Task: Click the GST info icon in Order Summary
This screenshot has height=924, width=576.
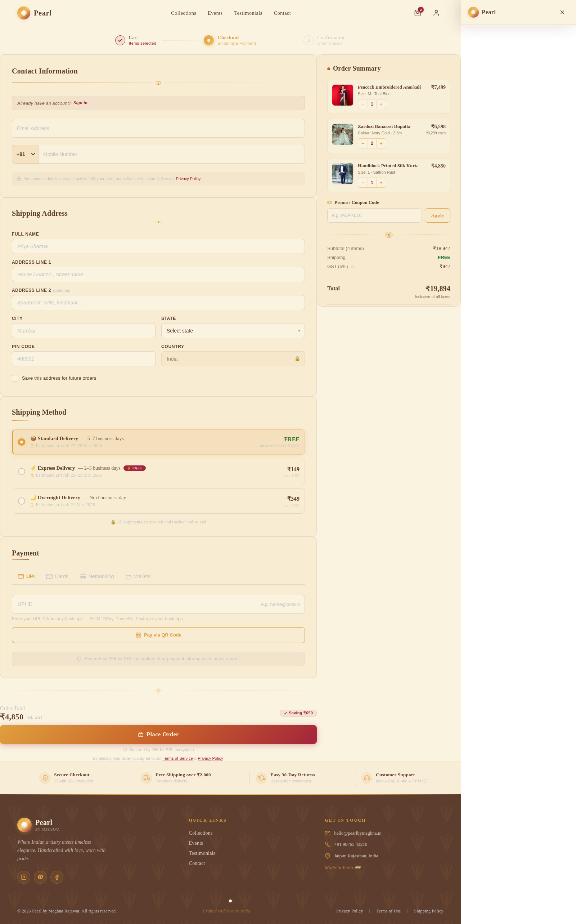Action: [x=352, y=267]
